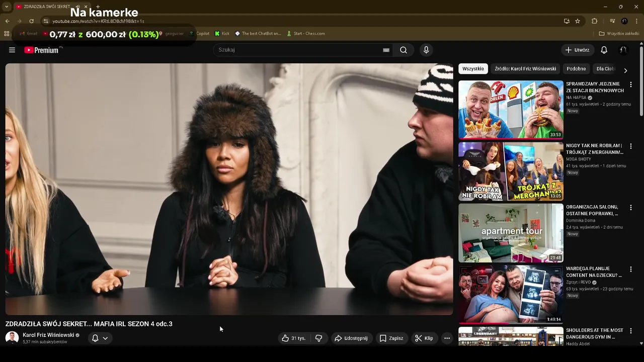Viewport: 644px width, 362px height.
Task: Click the Utwórz create button
Action: (x=577, y=50)
